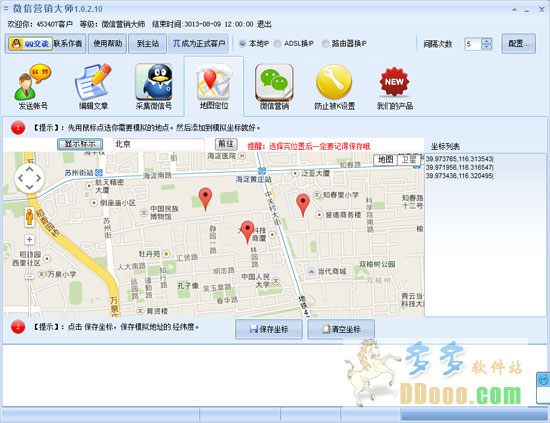This screenshot has height=423, width=550.
Task: Click 联系作者 button
Action: point(68,44)
